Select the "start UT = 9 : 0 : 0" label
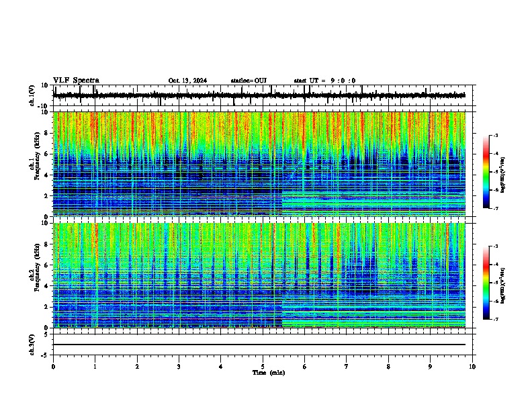Image resolution: width=532 pixels, height=411 pixels. (x=324, y=81)
